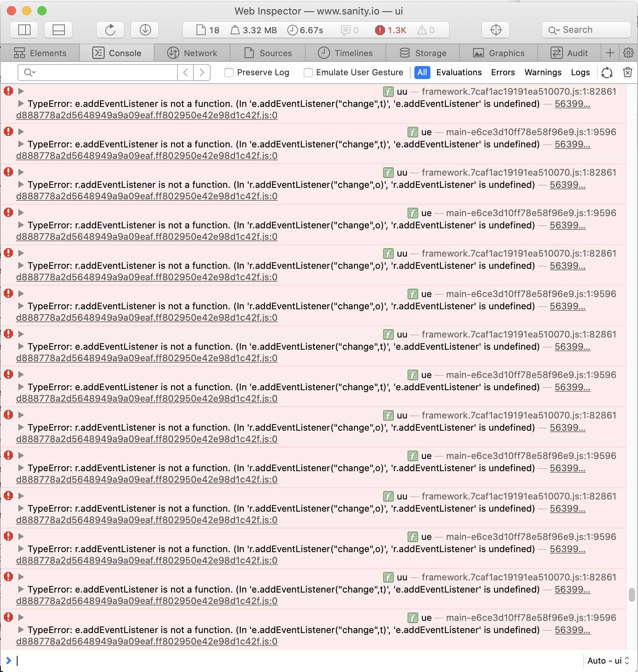638x672 pixels.
Task: Click the clear-on-reload circular arrow icon
Action: pyautogui.click(x=607, y=73)
